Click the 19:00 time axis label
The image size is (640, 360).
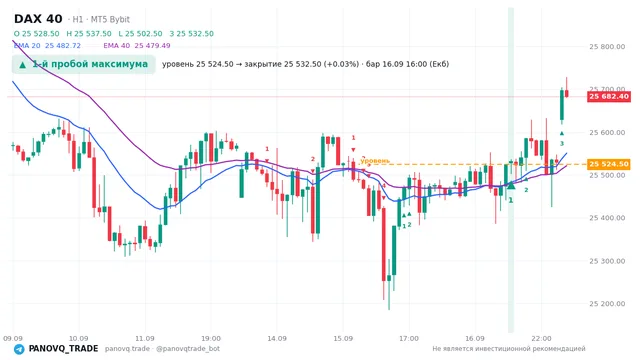click(211, 338)
